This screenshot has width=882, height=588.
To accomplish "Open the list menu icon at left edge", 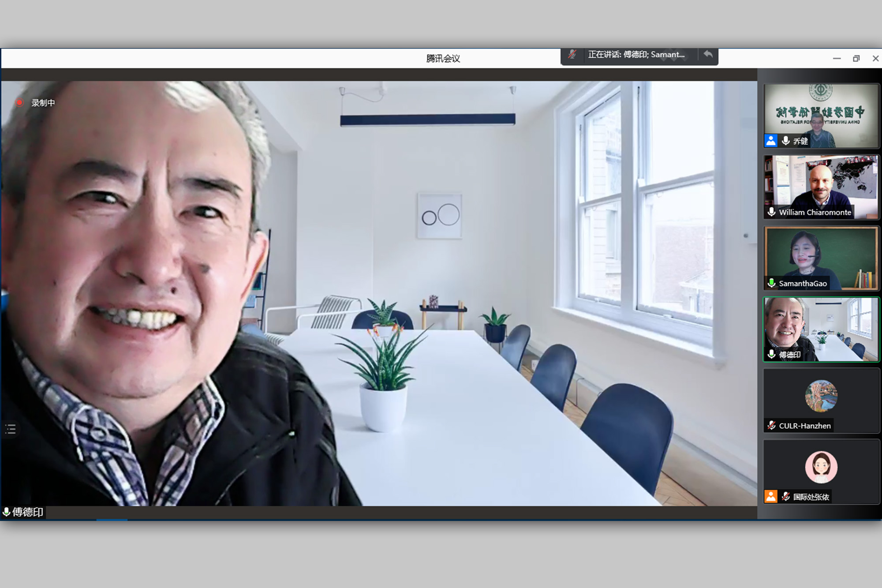I will (x=11, y=429).
